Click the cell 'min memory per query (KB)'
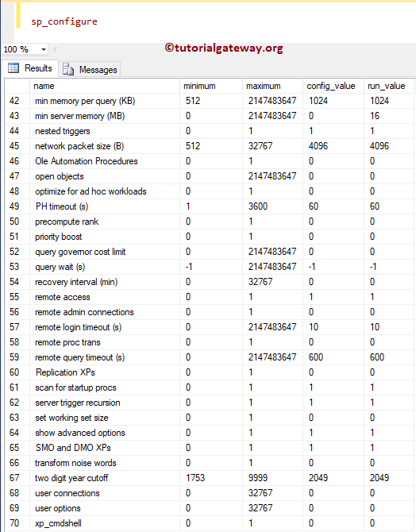 pyautogui.click(x=105, y=101)
